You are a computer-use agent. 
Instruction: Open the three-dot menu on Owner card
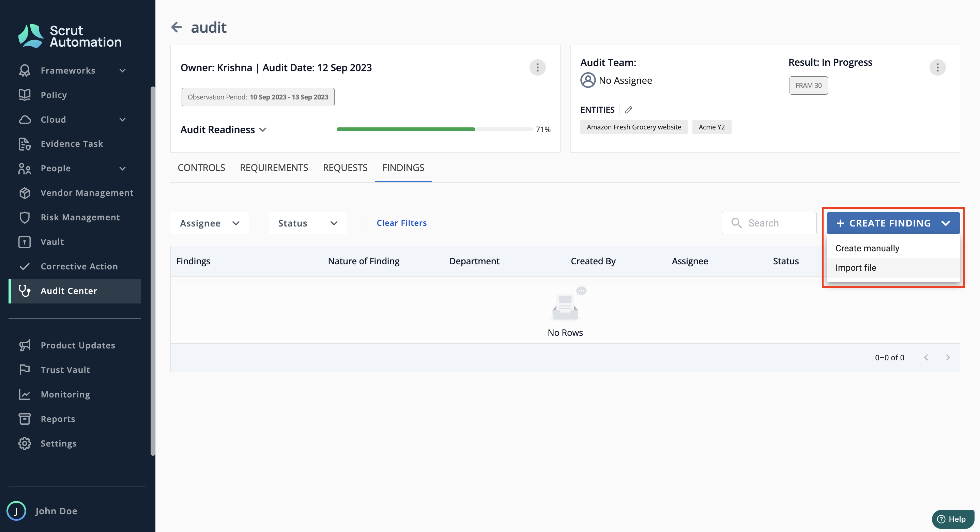point(537,68)
